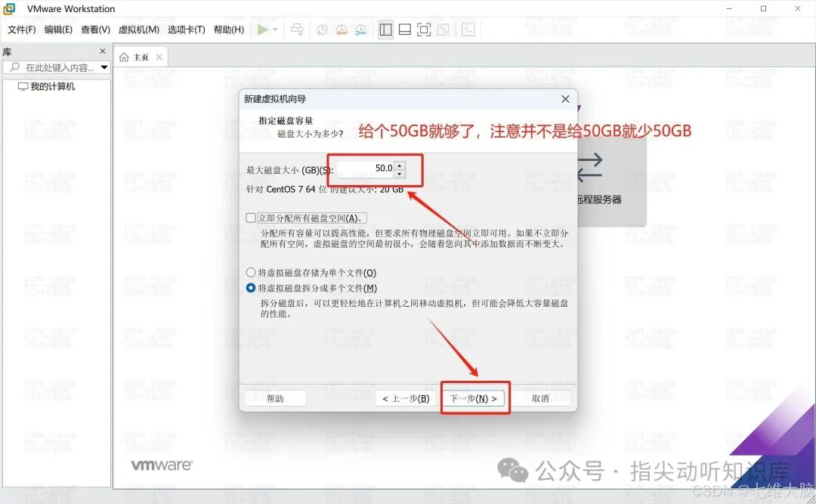Toggle the library panel visibility icon
The width and height of the screenshot is (816, 504).
tap(385, 29)
